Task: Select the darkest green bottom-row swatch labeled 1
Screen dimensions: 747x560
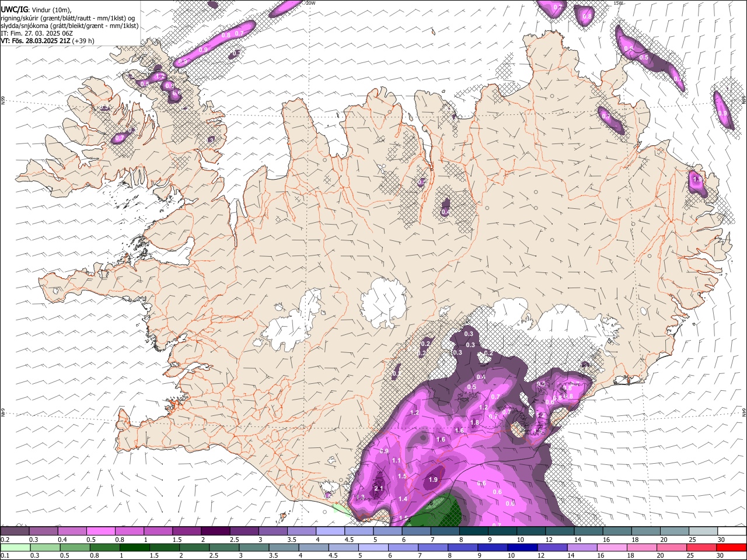Action: pos(134,547)
